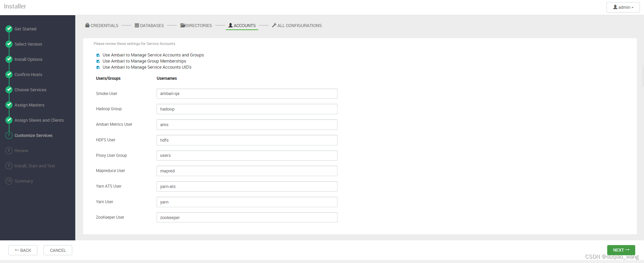This screenshot has height=263, width=644.
Task: Click the step 7 circle icon
Action: point(9,135)
